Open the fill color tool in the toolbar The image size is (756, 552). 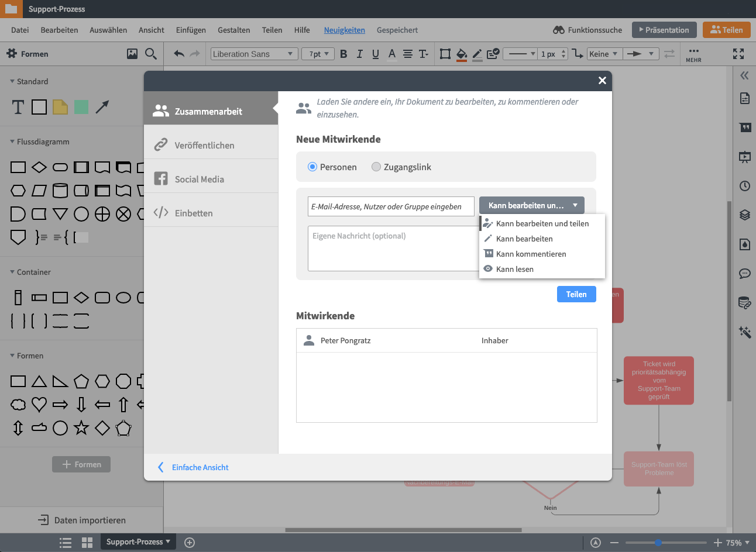coord(462,54)
